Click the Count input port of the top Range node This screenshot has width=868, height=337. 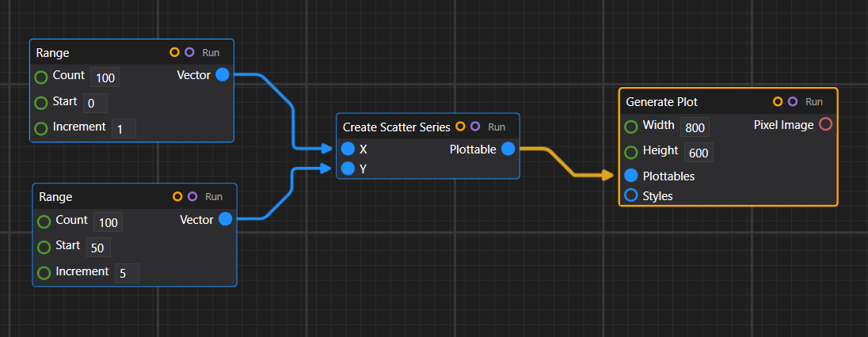coord(41,77)
